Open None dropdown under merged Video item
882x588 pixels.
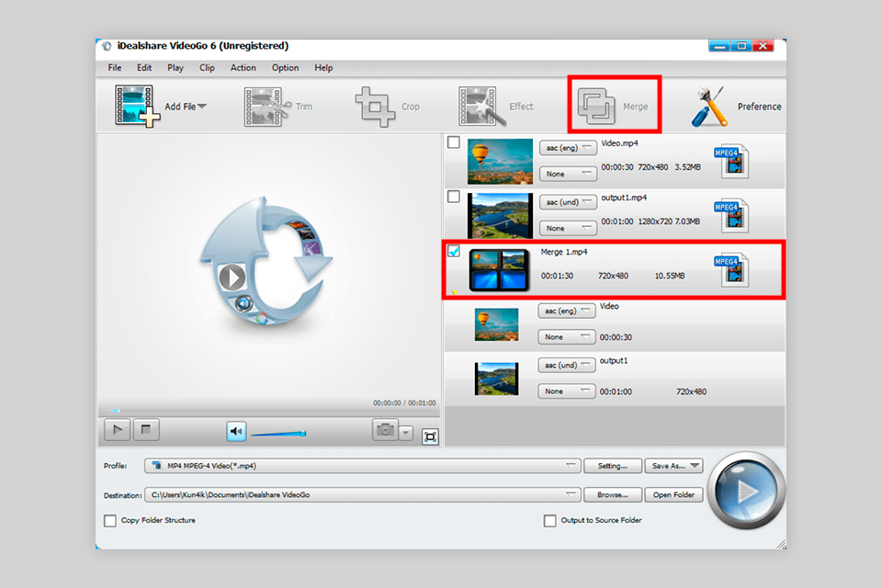tap(567, 336)
